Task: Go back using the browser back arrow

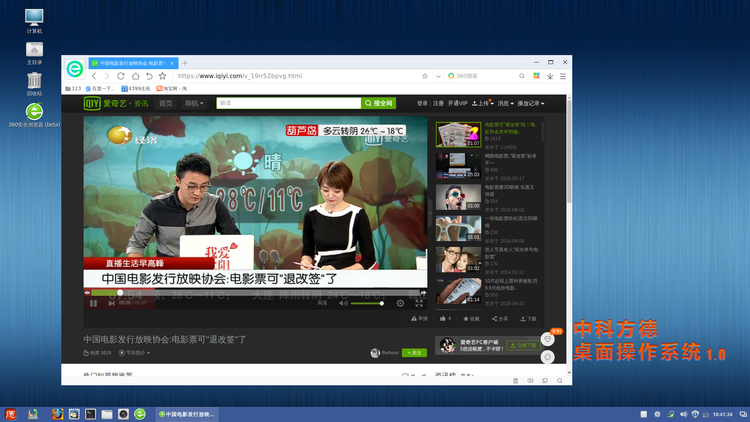Action: (x=94, y=76)
